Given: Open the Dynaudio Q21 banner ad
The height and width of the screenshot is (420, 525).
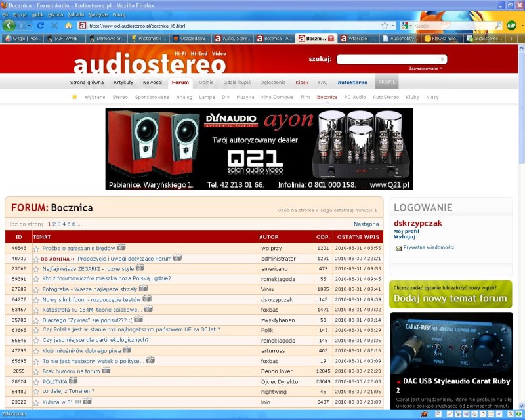Looking at the screenshot, I should point(259,149).
